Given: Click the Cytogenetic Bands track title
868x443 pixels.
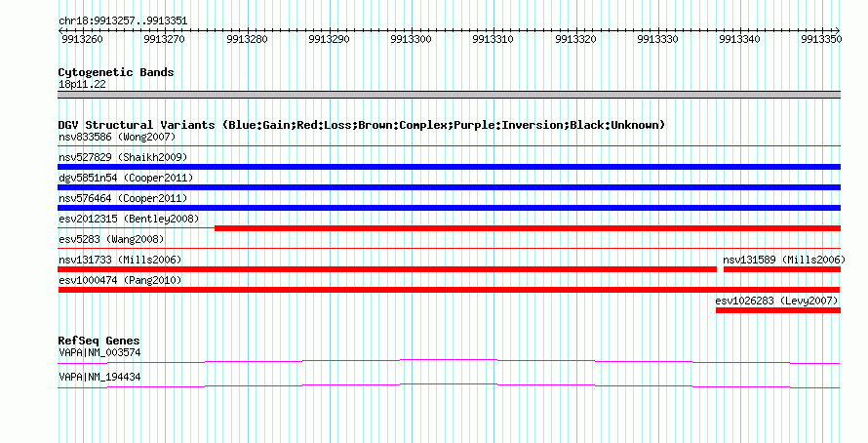Looking at the screenshot, I should [116, 72].
